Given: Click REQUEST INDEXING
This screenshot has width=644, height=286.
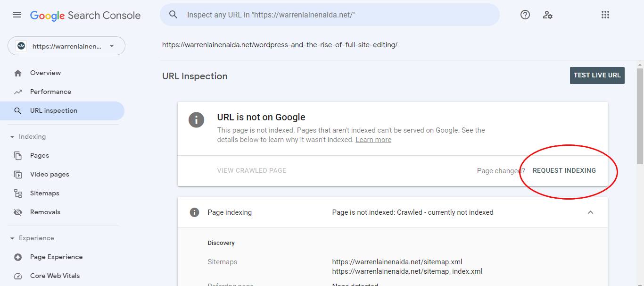Looking at the screenshot, I should [x=564, y=170].
